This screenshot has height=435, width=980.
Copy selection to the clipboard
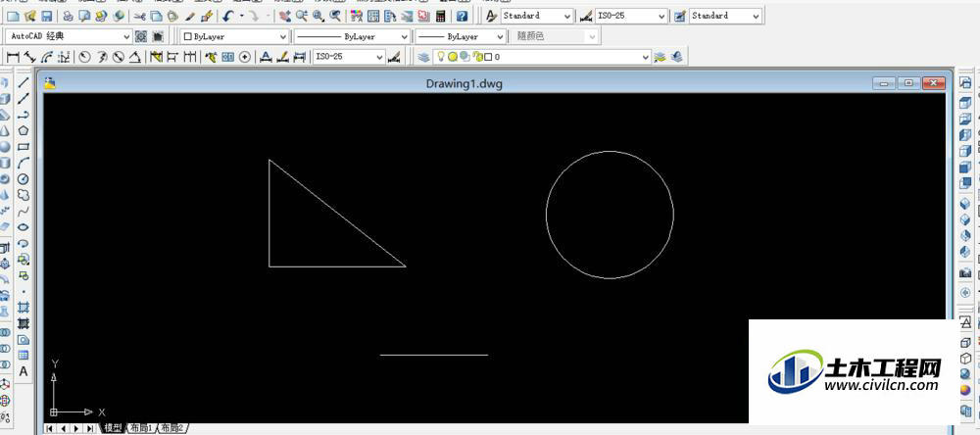tap(156, 17)
